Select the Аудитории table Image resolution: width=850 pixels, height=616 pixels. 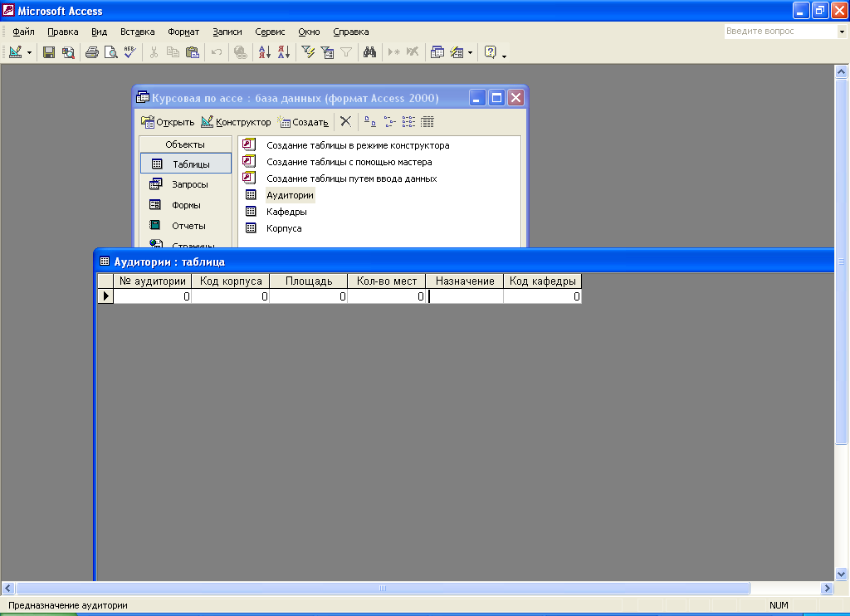pos(290,195)
